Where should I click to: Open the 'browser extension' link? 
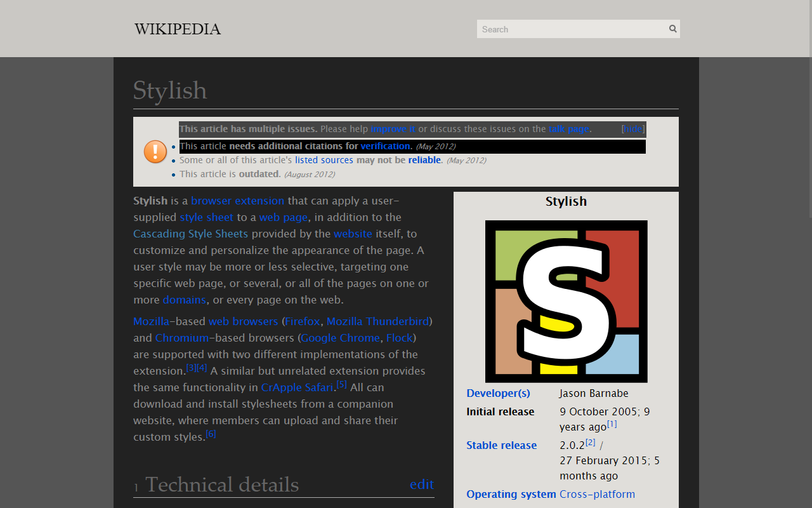click(238, 201)
